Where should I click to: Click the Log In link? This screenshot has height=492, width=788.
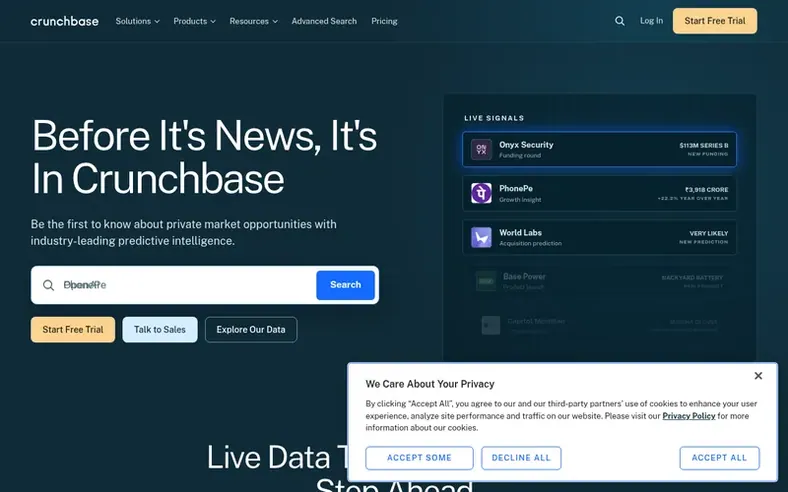[x=651, y=21]
